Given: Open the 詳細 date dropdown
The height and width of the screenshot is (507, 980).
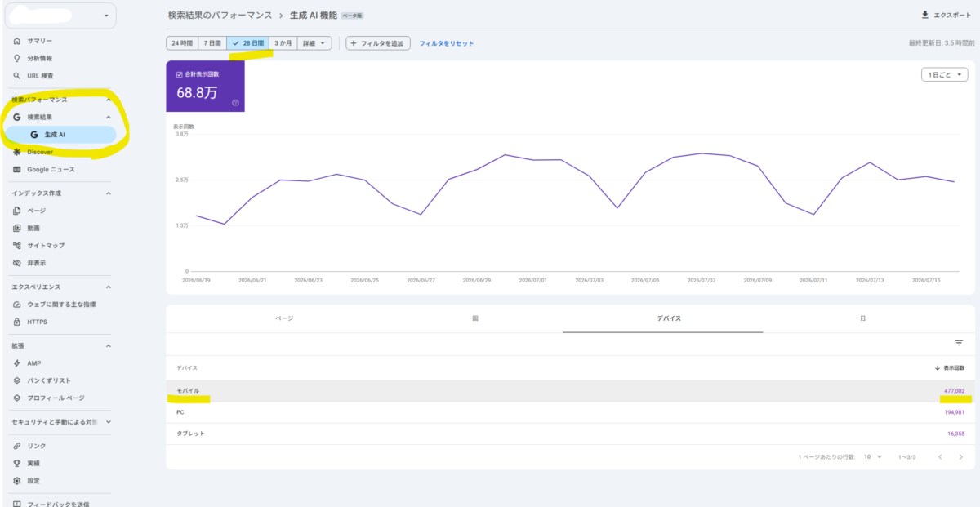Looking at the screenshot, I should (314, 43).
